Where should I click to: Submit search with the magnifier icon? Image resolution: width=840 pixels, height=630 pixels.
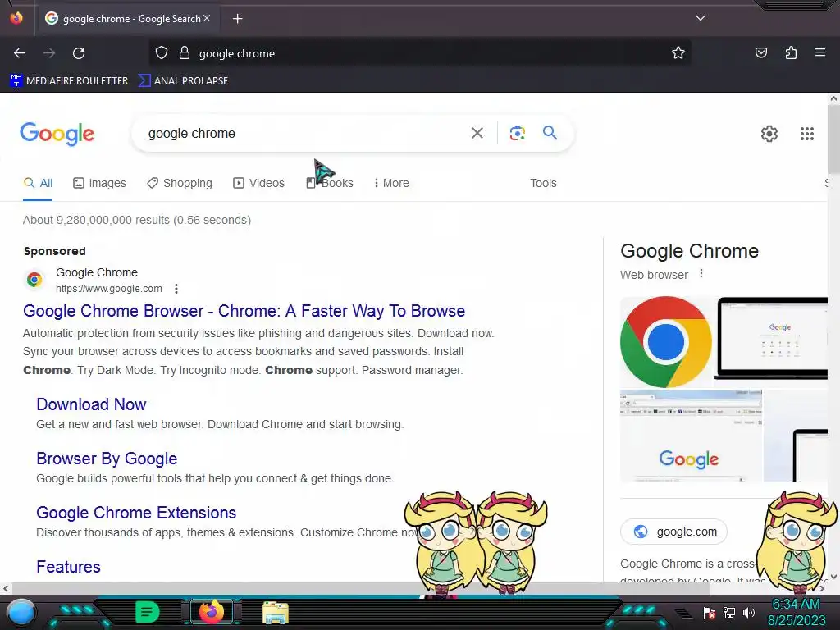point(550,132)
